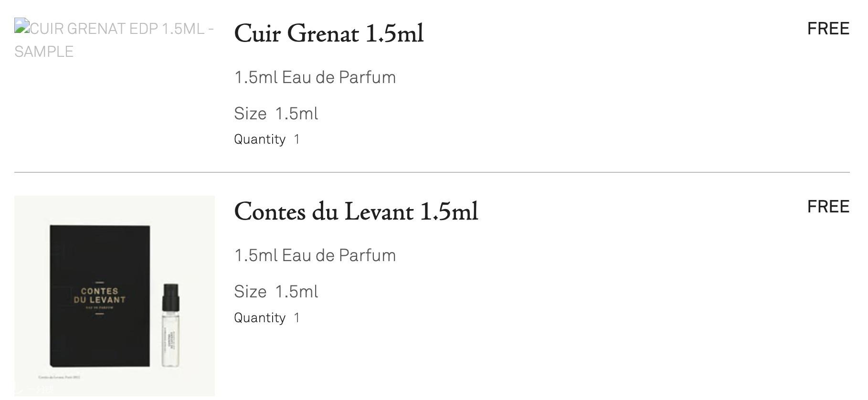Click the black spray cap of the sample vial
This screenshot has width=868, height=400.
point(170,296)
